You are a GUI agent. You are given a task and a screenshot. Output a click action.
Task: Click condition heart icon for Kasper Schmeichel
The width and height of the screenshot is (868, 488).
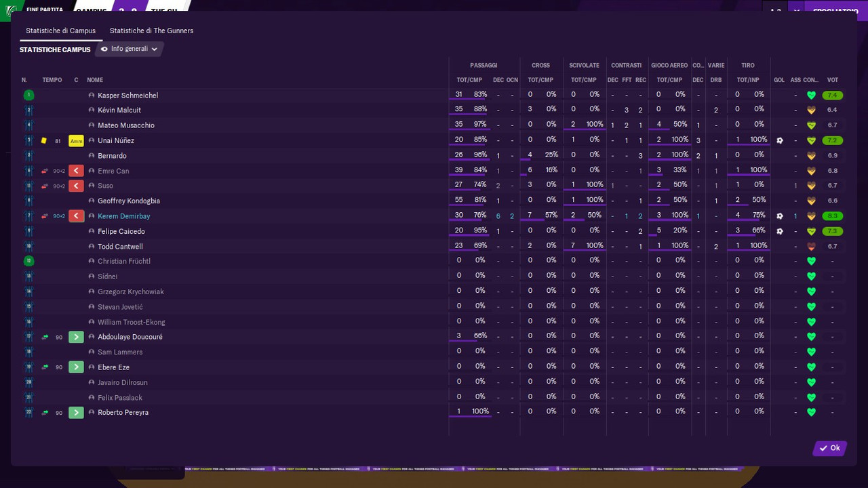811,96
